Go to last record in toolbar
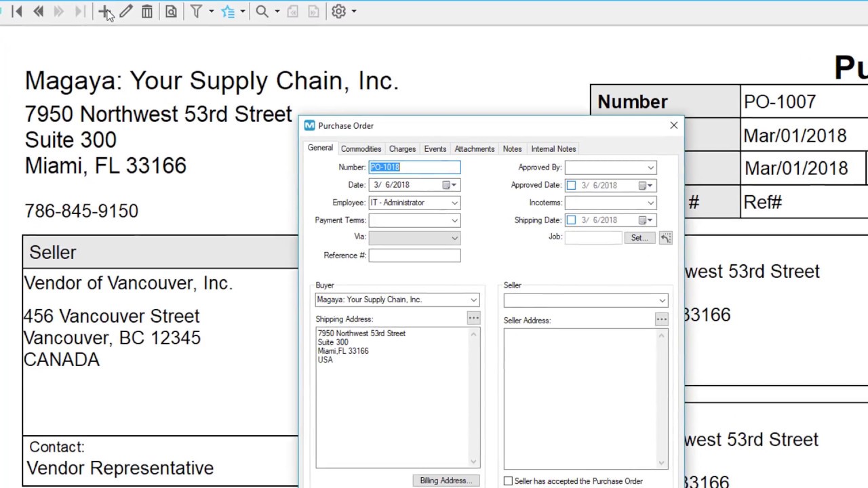Image resolution: width=868 pixels, height=488 pixels. 79,12
